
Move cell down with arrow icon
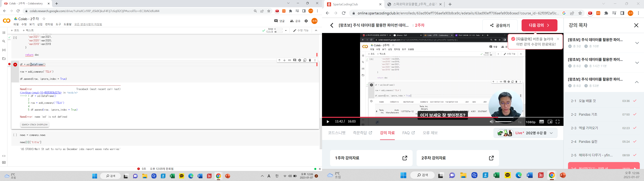pos(284,60)
